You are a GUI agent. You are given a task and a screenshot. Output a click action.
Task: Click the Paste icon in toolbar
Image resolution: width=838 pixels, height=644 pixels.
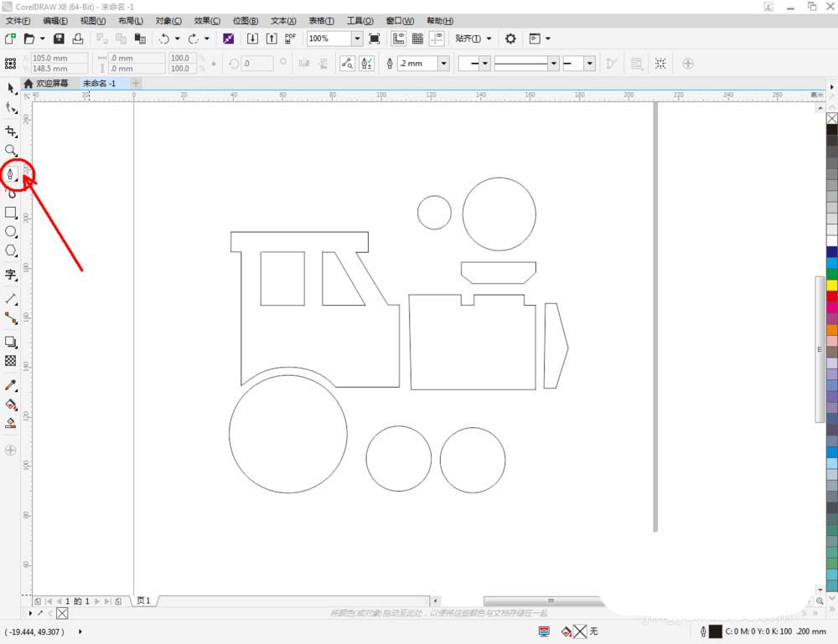click(140, 39)
